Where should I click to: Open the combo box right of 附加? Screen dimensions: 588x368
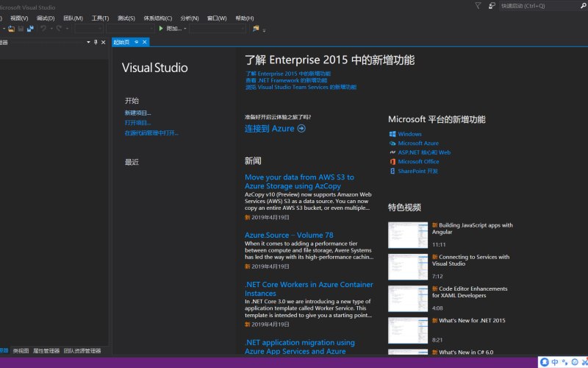pyautogui.click(x=218, y=29)
